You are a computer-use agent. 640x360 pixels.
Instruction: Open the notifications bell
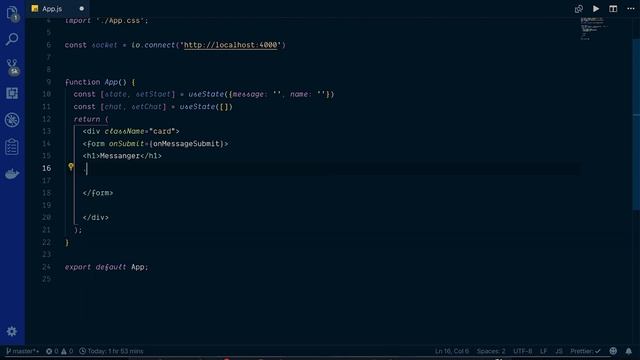(x=629, y=351)
